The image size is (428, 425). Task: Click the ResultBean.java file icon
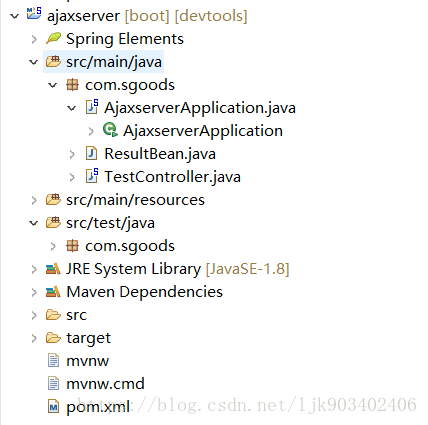(91, 154)
